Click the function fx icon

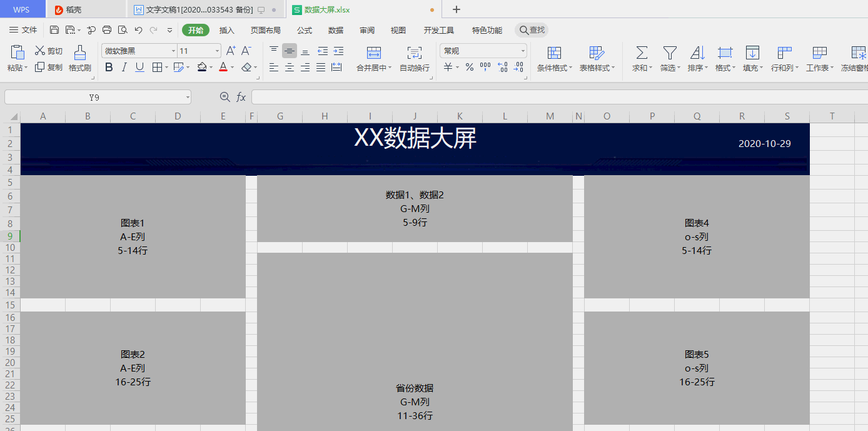pyautogui.click(x=241, y=97)
